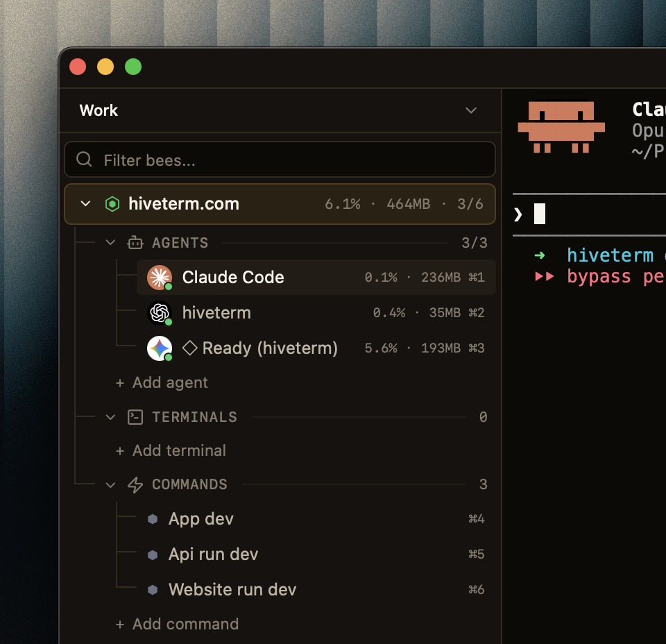The width and height of the screenshot is (666, 644).
Task: Click the 236MB stat on Claude Code row
Action: coord(441,278)
